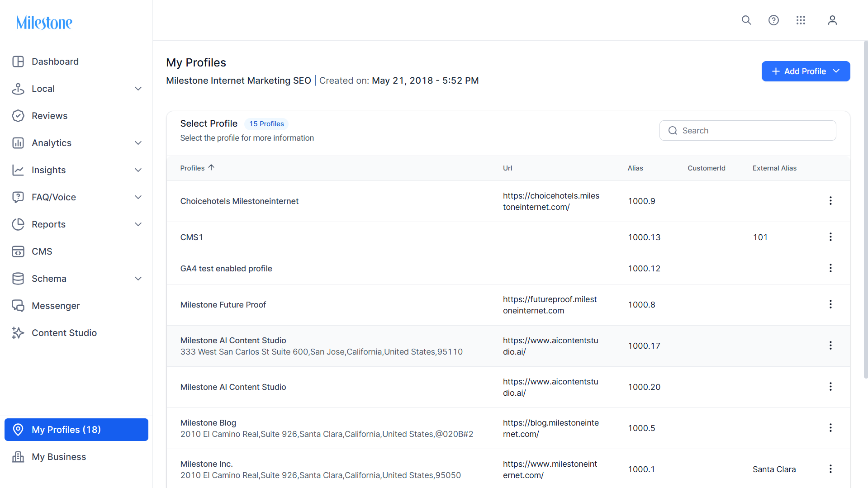This screenshot has width=868, height=488.
Task: Open row options for Milestone Blog
Action: pyautogui.click(x=830, y=428)
